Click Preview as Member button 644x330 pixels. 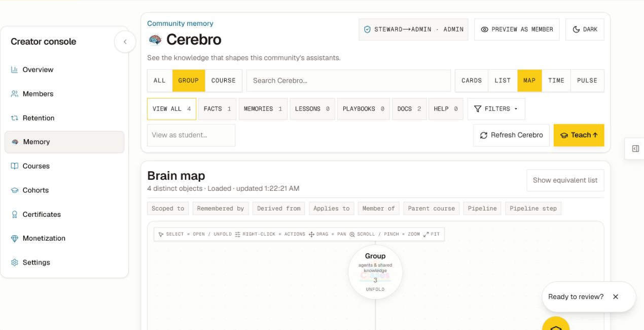point(517,29)
